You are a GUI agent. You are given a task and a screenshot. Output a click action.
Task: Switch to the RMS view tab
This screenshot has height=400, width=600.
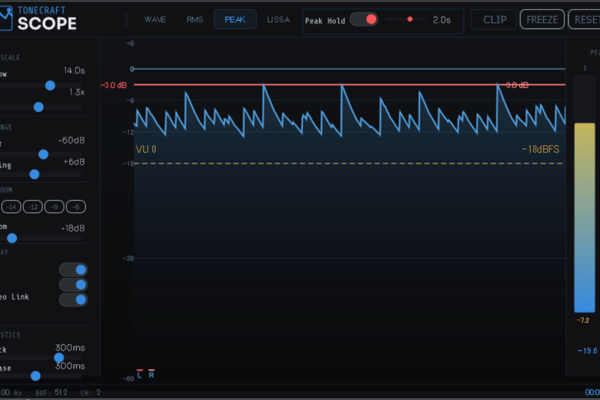[x=195, y=20]
